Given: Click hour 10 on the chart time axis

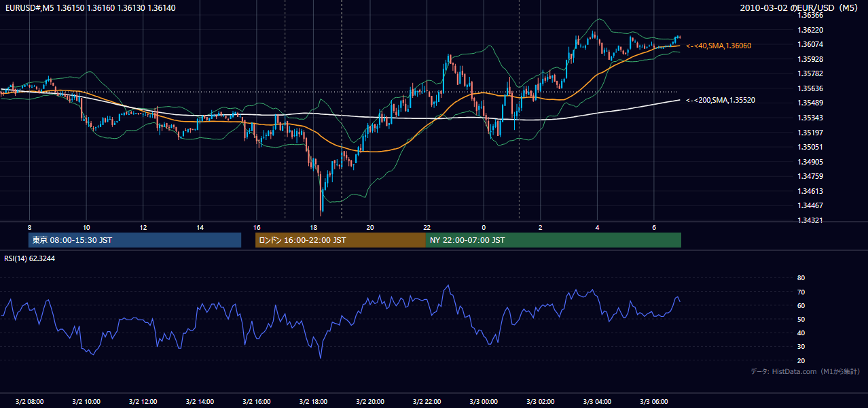Looking at the screenshot, I should pyautogui.click(x=86, y=227).
